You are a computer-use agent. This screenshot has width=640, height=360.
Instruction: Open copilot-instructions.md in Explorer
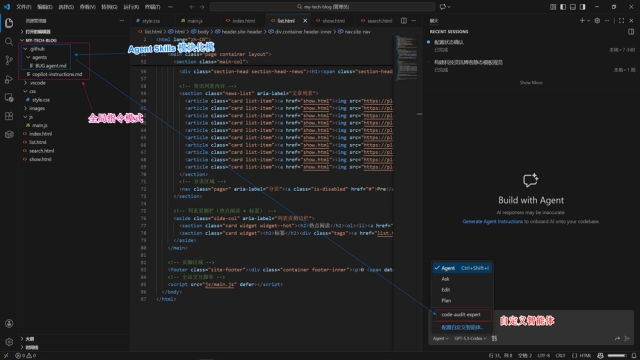tap(57, 74)
